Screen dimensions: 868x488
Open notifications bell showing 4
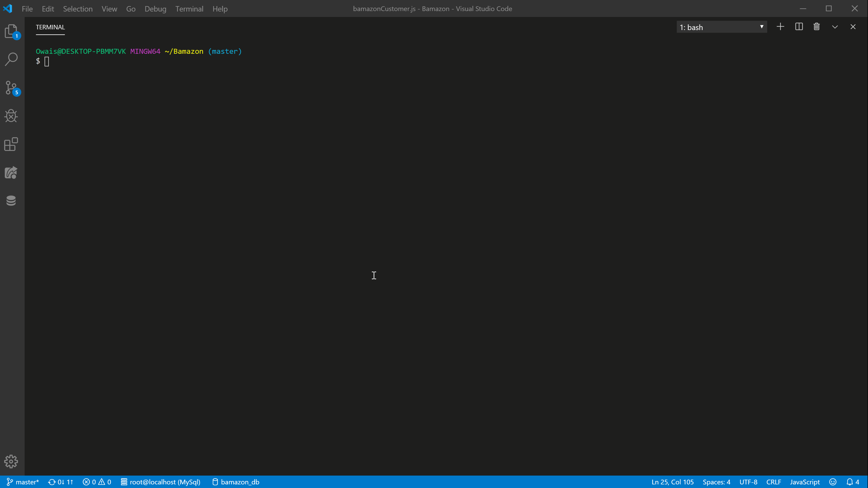[853, 482]
